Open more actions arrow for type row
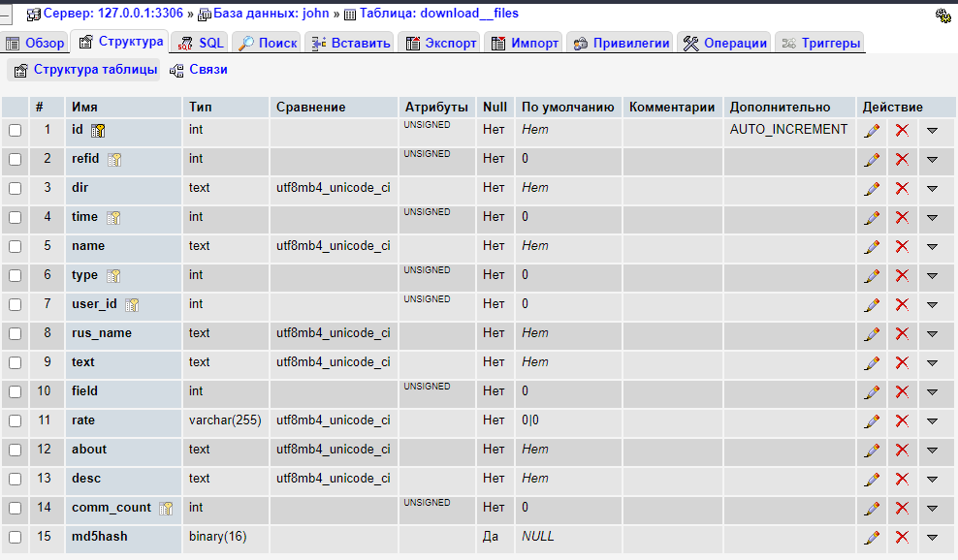958x560 pixels. (x=933, y=275)
